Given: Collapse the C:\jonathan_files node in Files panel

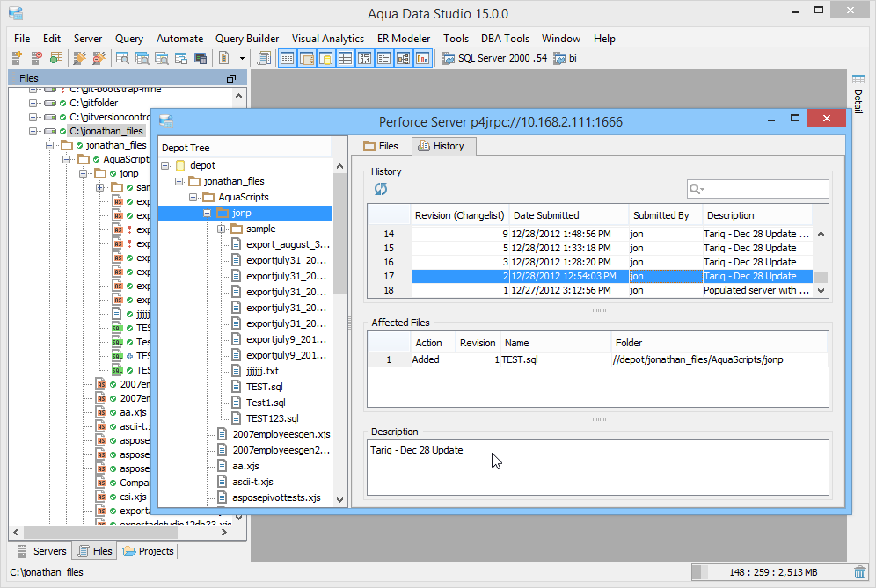Looking at the screenshot, I should point(33,131).
